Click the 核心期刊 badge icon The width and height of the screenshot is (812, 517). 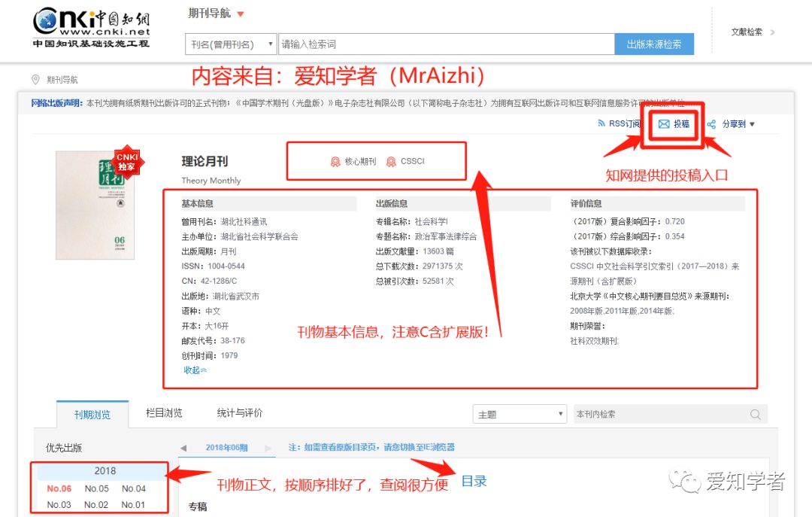point(335,162)
